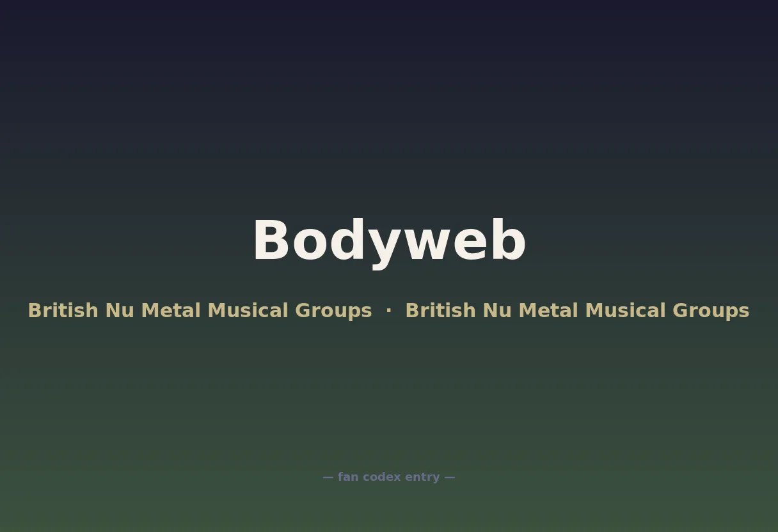
Task: Click the "fan codex entry" footer text
Action: click(x=389, y=477)
